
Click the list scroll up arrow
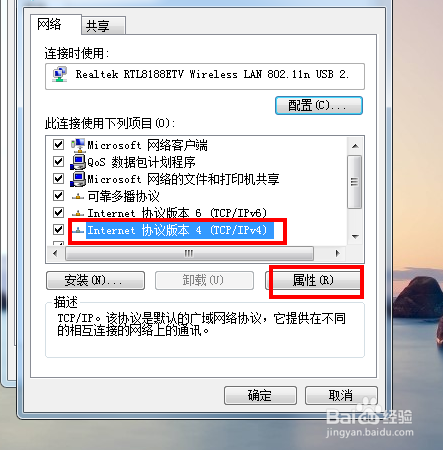[355, 146]
